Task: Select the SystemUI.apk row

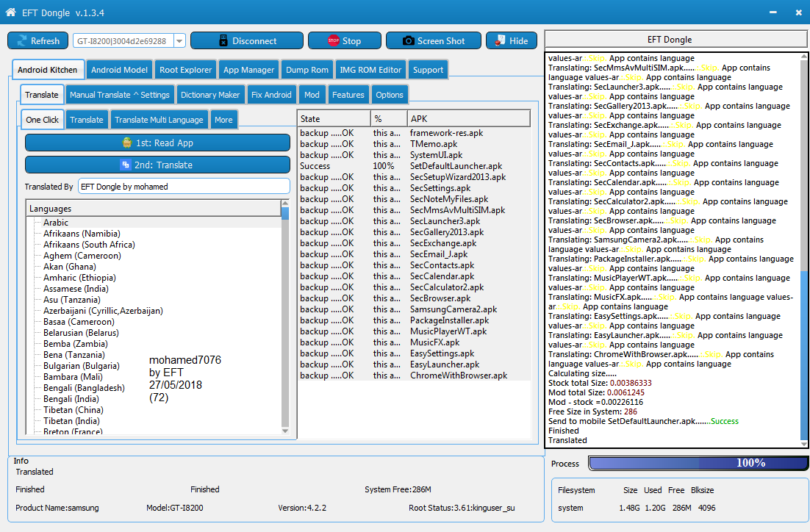Action: click(x=415, y=155)
